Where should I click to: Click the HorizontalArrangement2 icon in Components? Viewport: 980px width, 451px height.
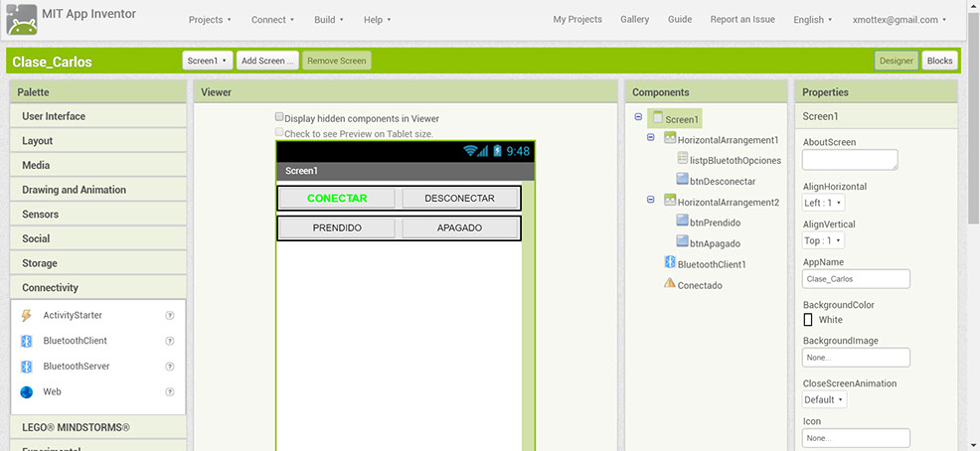click(670, 201)
